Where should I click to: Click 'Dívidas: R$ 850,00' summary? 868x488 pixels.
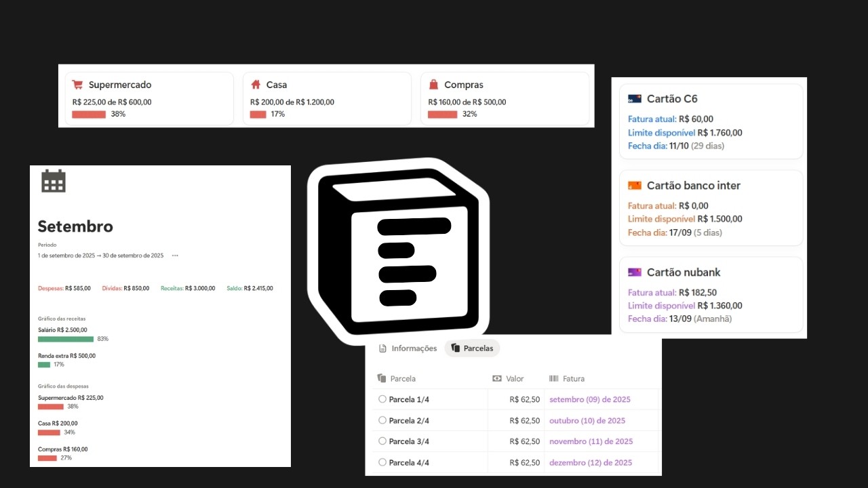[125, 288]
